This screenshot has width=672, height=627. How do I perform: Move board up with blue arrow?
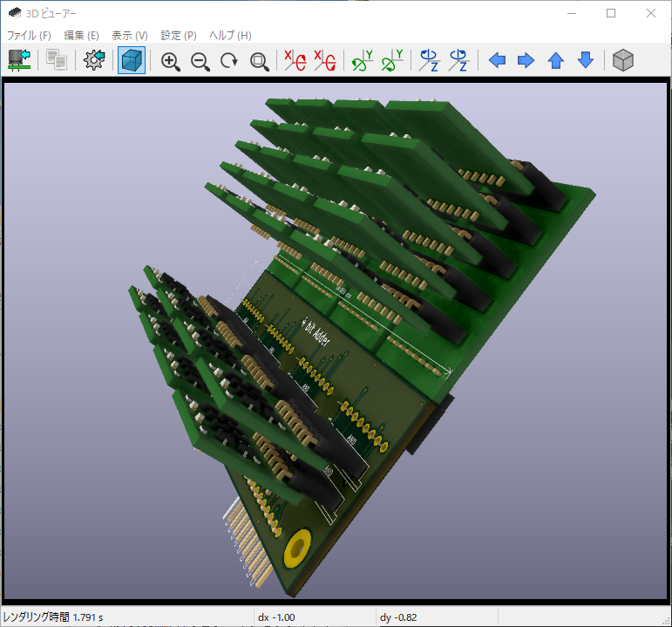coord(556,60)
